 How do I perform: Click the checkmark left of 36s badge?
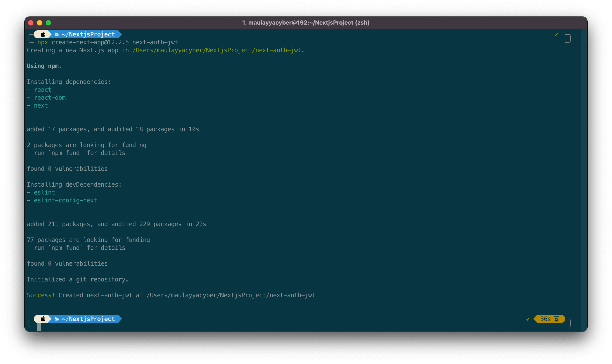pos(528,319)
